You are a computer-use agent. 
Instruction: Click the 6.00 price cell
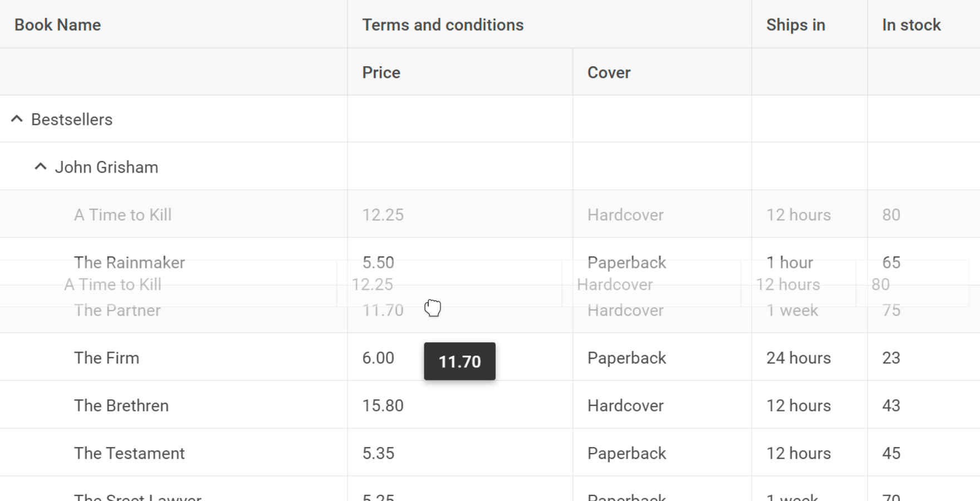[378, 358]
